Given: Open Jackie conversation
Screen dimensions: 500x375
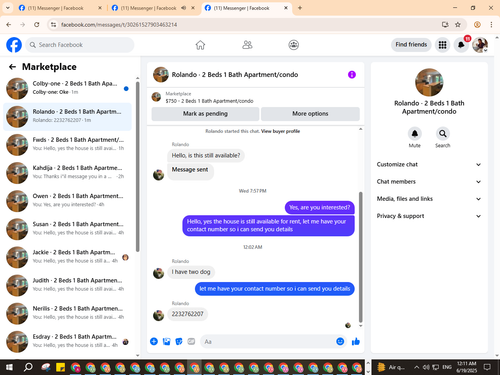Looking at the screenshot, I should pos(67,257).
